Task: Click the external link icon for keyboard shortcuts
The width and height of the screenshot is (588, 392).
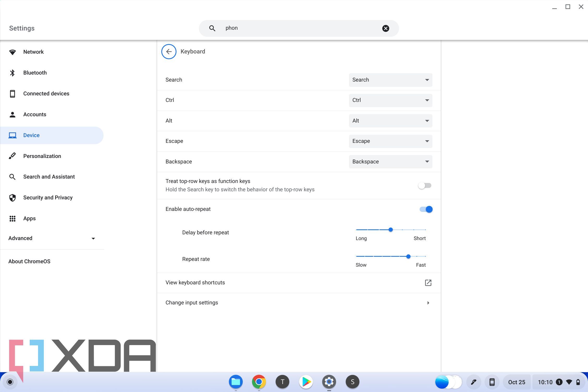Action: coord(428,283)
